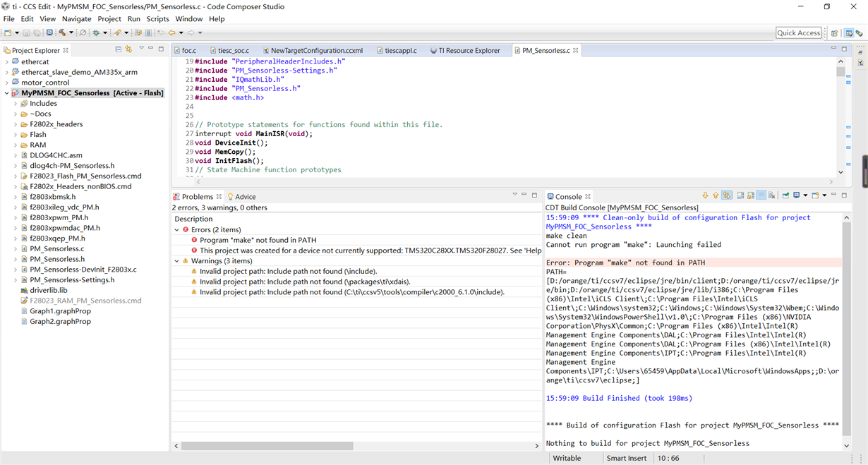Screen dimensions: 868x465
Task: Click the Debug bug icon
Action: click(x=96, y=32)
